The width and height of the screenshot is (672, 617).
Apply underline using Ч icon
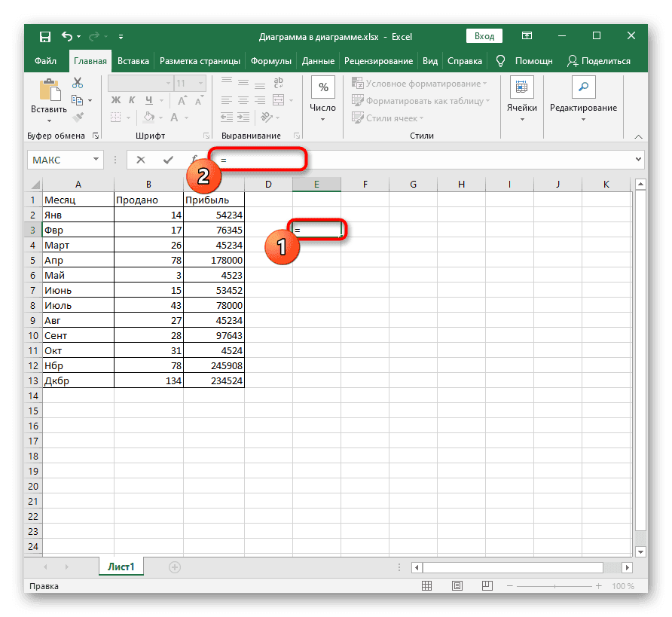pos(148,99)
